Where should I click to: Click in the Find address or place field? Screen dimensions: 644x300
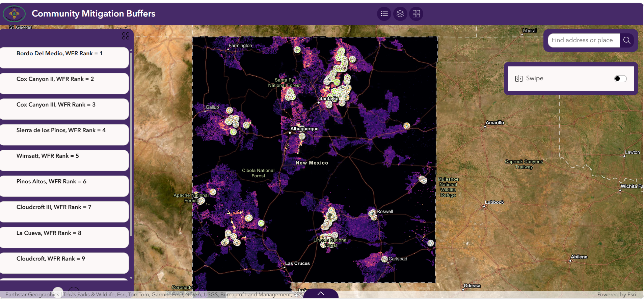584,40
